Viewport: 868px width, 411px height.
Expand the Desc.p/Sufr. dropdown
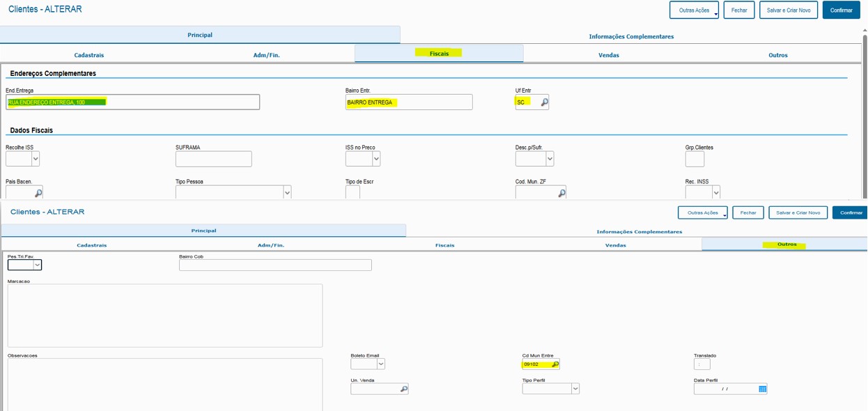pyautogui.click(x=550, y=159)
